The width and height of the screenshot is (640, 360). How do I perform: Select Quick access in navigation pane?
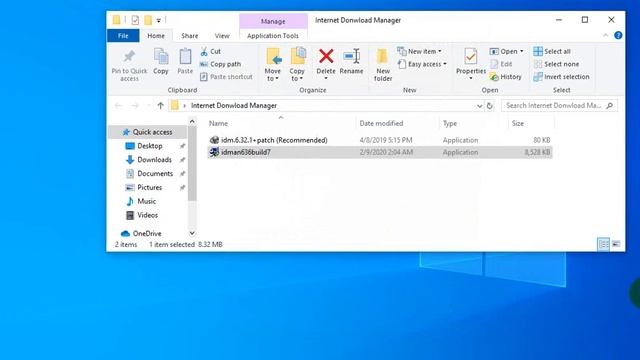tap(148, 132)
